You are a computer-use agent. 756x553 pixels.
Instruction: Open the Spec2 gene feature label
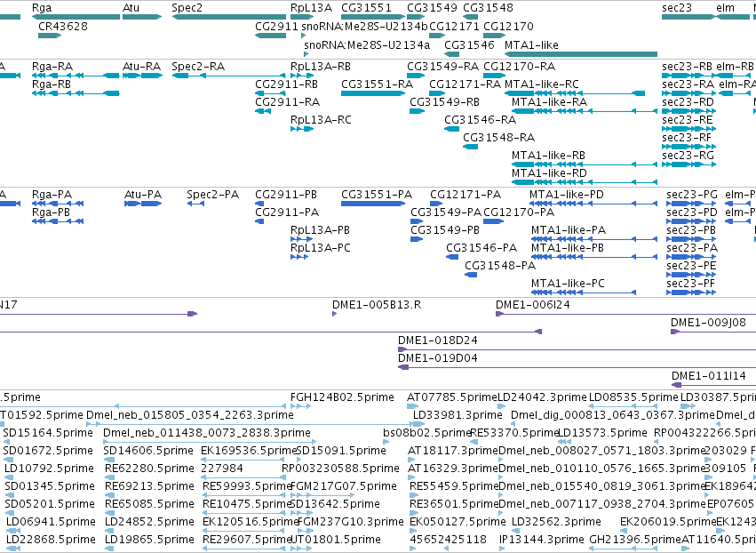point(187,8)
